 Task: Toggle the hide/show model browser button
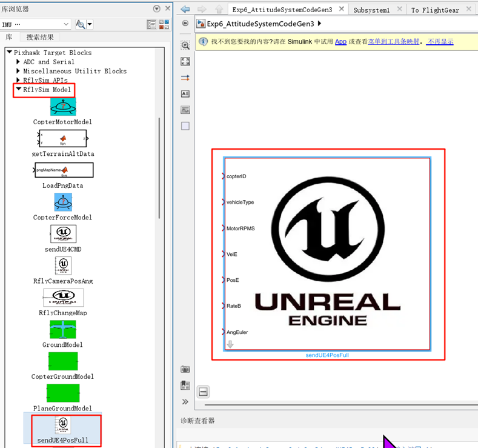185,24
